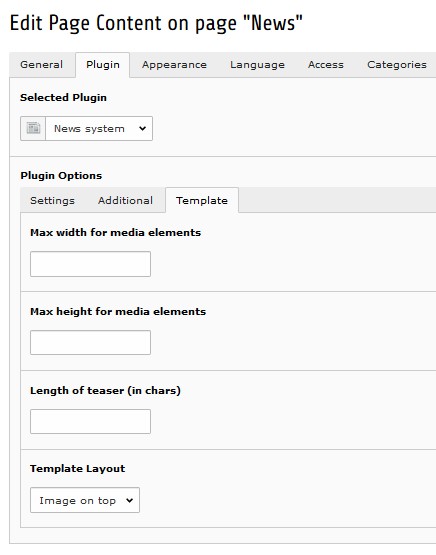Viewport: 436px width, 555px height.
Task: Click the 'Template Layout' label
Action: tap(78, 469)
